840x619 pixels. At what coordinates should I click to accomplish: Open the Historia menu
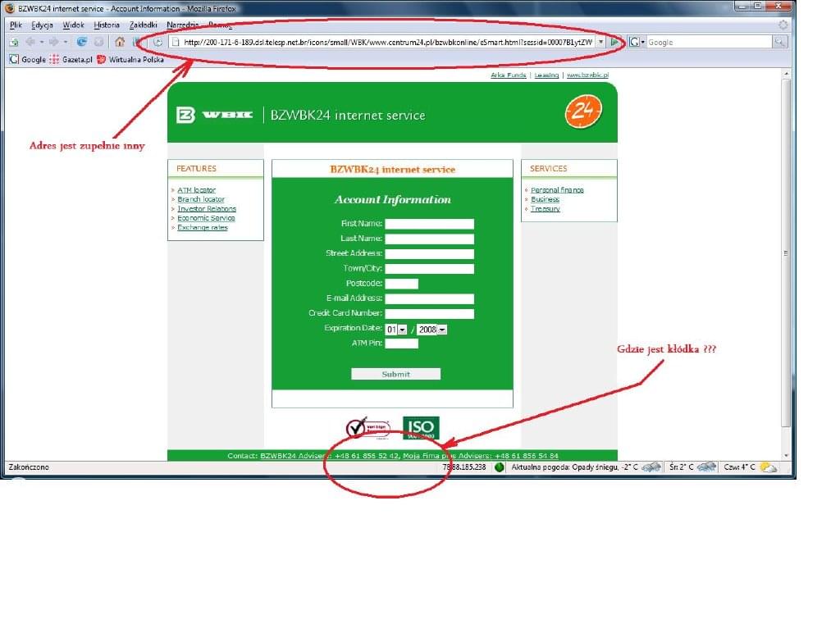tap(107, 25)
